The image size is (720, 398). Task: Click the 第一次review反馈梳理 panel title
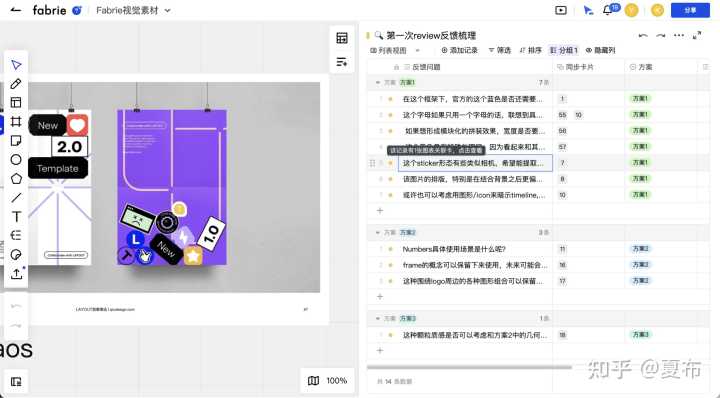(x=431, y=35)
